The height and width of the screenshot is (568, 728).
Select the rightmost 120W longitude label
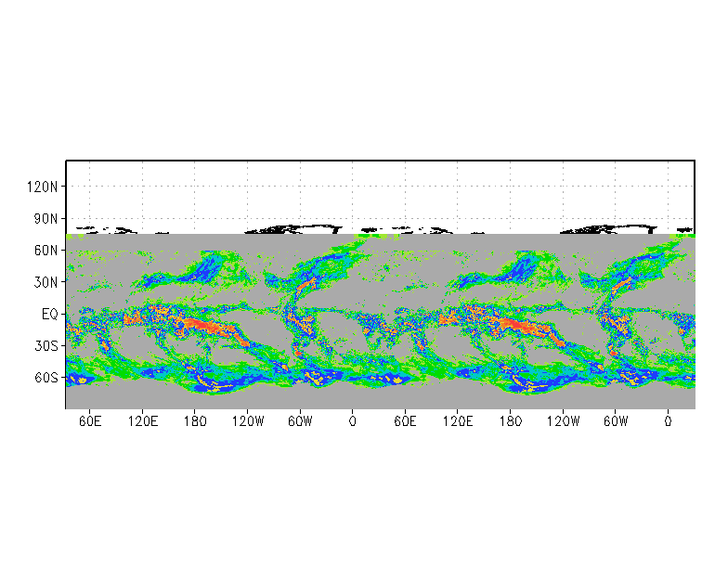[x=563, y=421]
